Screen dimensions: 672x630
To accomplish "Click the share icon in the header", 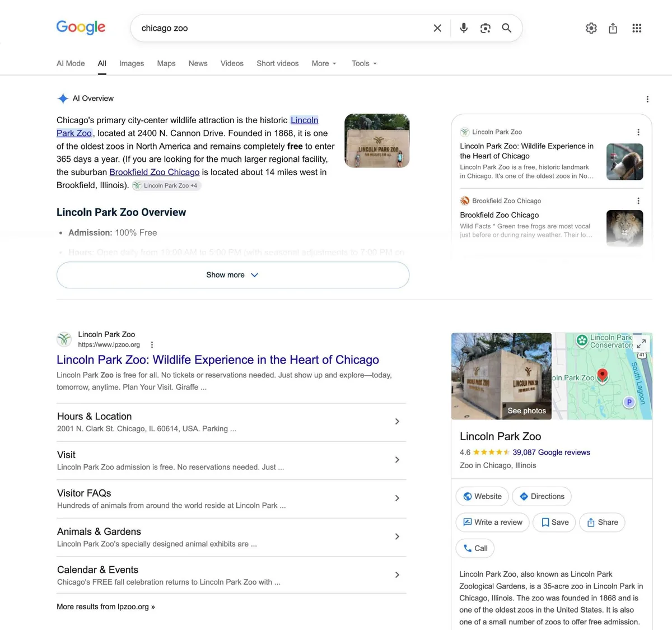I will 613,28.
